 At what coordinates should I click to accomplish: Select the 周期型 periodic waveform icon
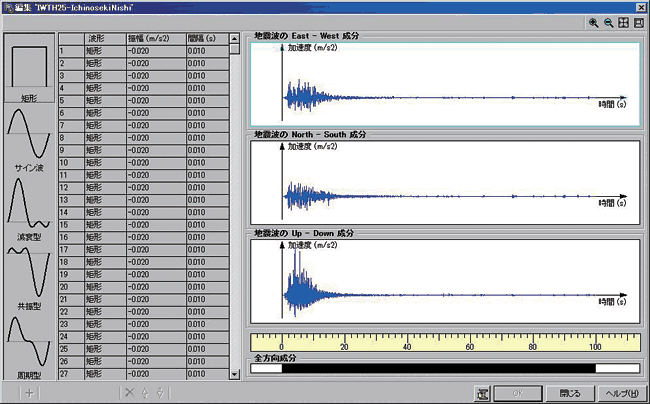30,341
